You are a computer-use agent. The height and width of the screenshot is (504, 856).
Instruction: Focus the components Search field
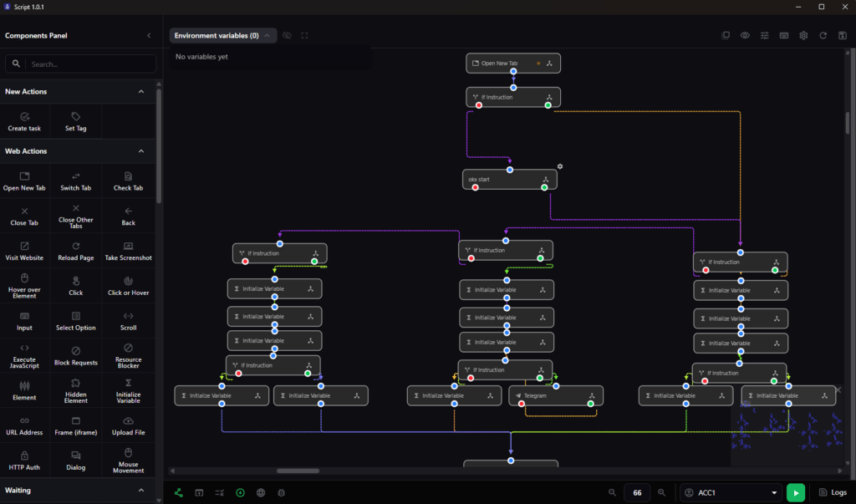click(x=81, y=64)
